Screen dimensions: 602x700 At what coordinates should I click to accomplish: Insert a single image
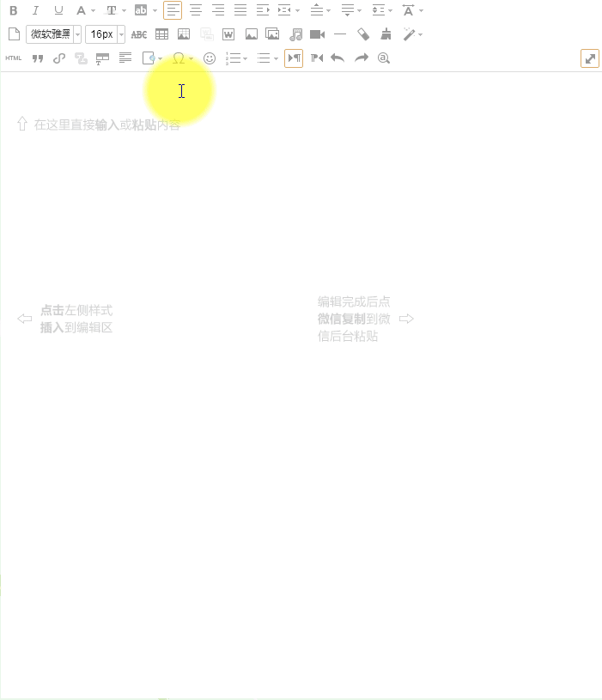click(252, 34)
